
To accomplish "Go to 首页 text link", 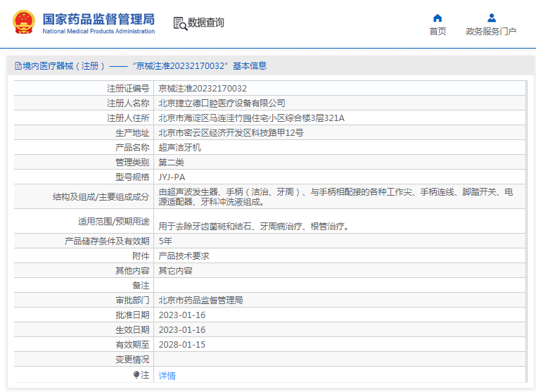I will point(438,32).
